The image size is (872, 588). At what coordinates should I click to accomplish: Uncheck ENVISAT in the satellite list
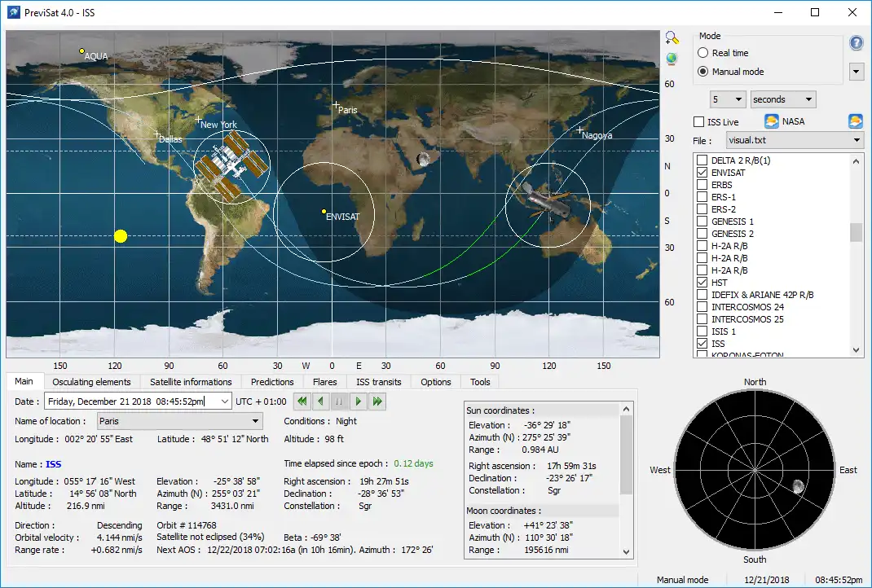(702, 173)
